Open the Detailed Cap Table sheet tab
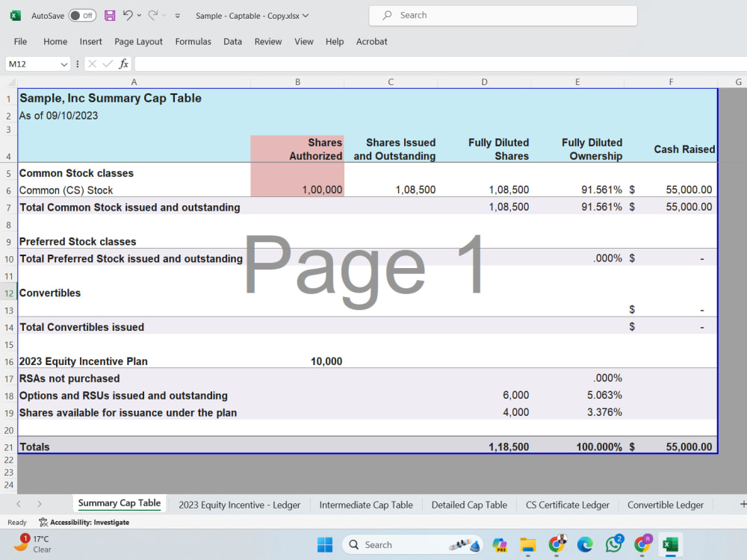 (x=468, y=504)
